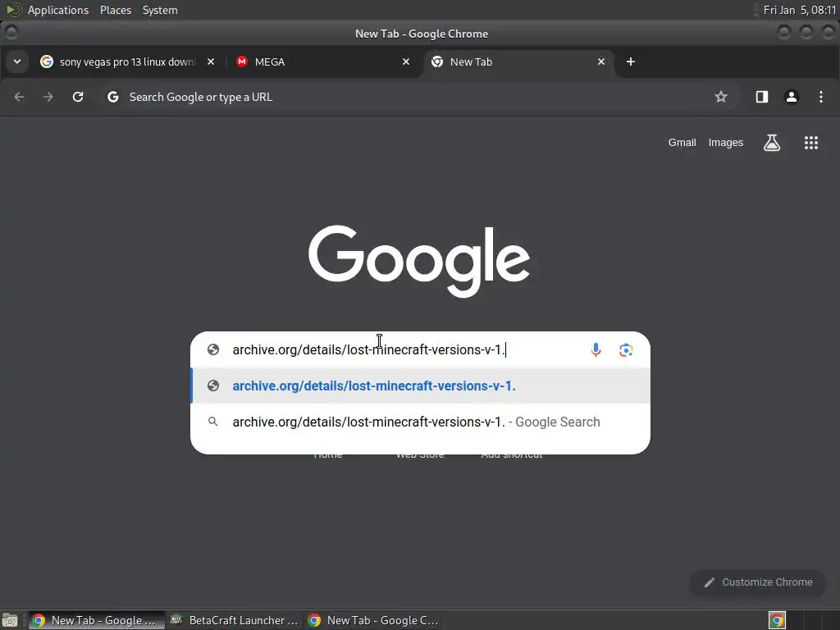Screen dimensions: 840x630
Task: Open the tab search dropdown arrow
Action: (17, 62)
